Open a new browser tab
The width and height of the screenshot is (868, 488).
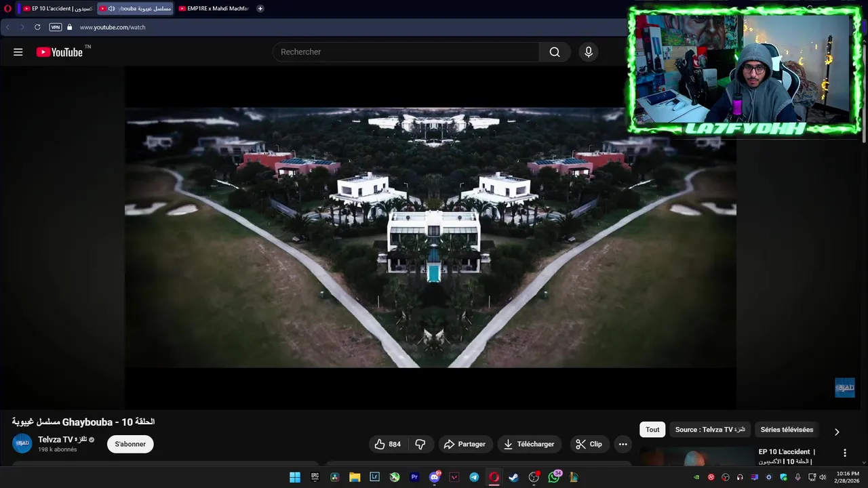pos(260,9)
